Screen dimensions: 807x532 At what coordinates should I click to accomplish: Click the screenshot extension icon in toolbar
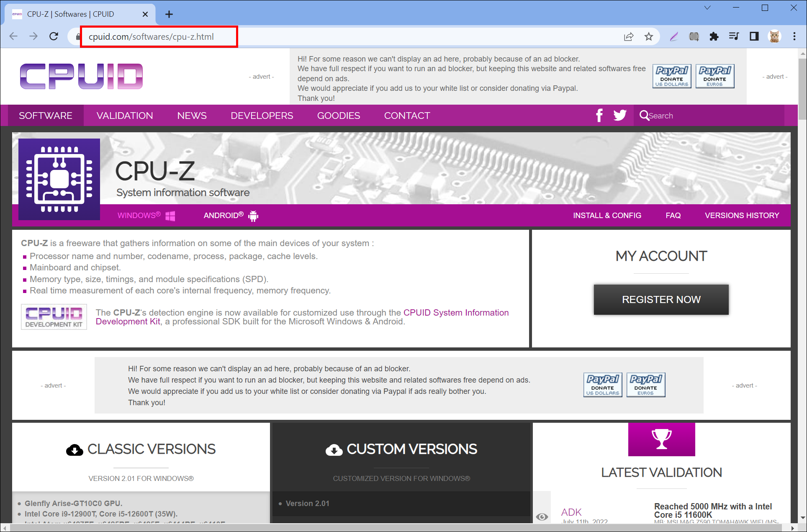[x=694, y=37]
